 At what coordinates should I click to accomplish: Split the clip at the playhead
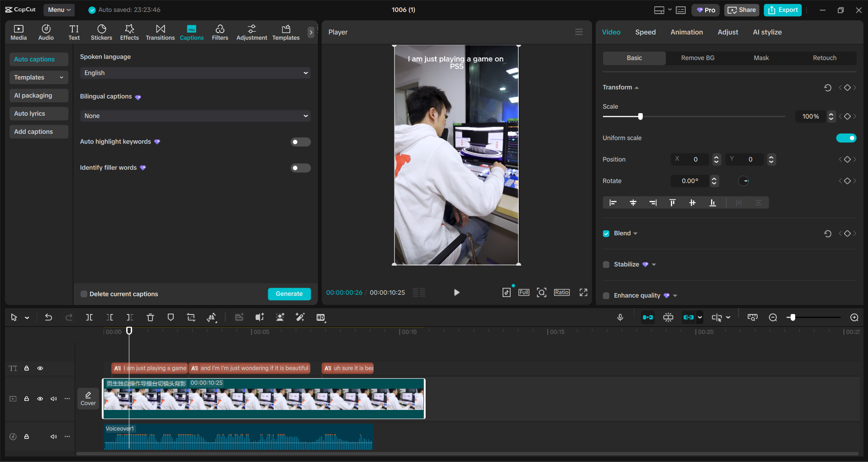[x=89, y=317]
